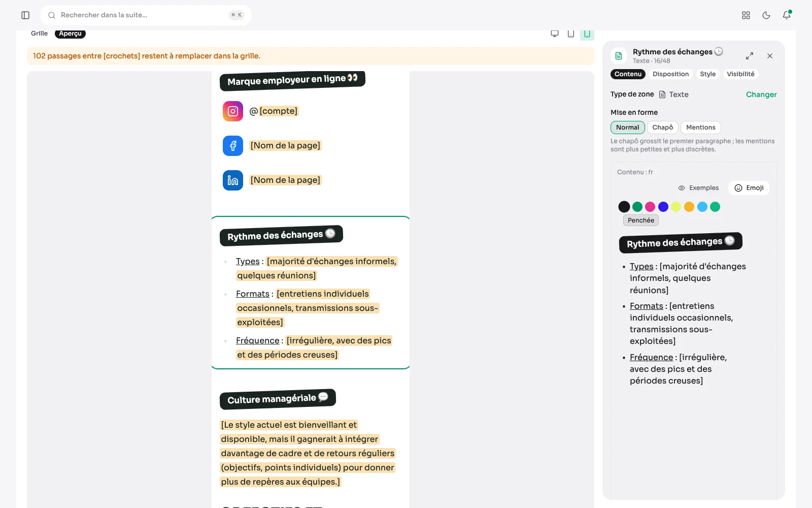Viewport: 812px width, 508px height.
Task: Open the Style tab
Action: pyautogui.click(x=708, y=74)
